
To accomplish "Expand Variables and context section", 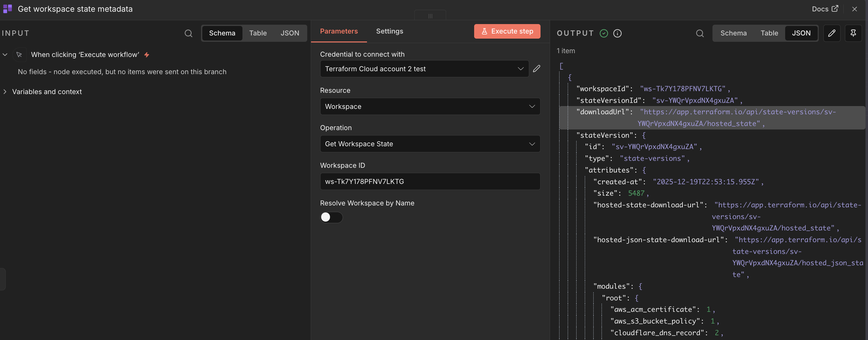I will click(x=47, y=92).
